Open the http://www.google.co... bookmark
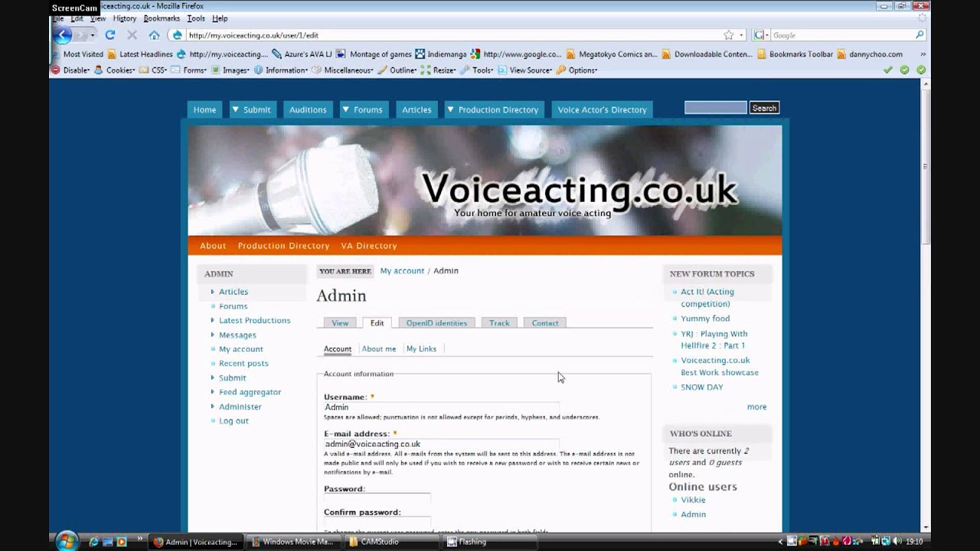This screenshot has width=980, height=551. point(517,54)
